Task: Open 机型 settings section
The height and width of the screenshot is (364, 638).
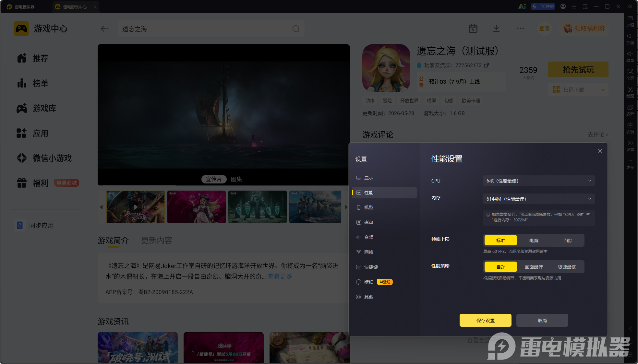Action: pyautogui.click(x=384, y=207)
